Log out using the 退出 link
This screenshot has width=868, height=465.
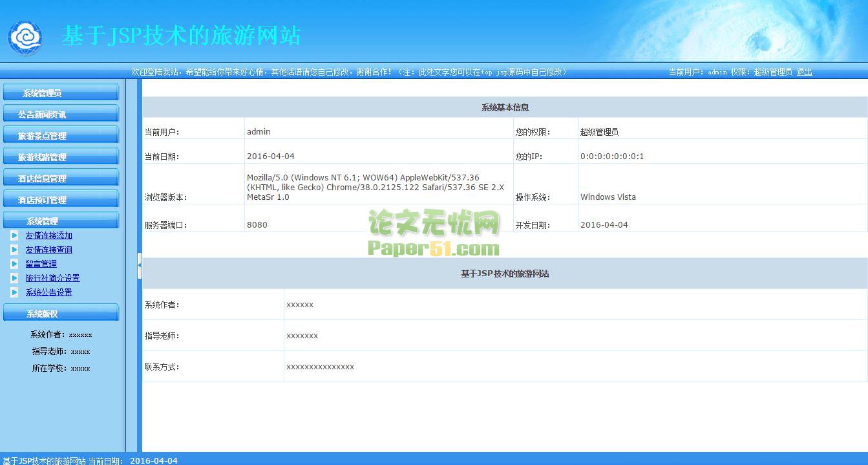[x=804, y=72]
